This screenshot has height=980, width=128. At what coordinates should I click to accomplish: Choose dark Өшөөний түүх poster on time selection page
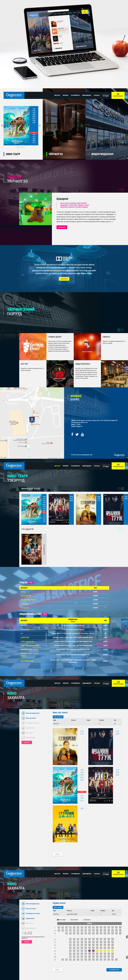(x=101, y=747)
